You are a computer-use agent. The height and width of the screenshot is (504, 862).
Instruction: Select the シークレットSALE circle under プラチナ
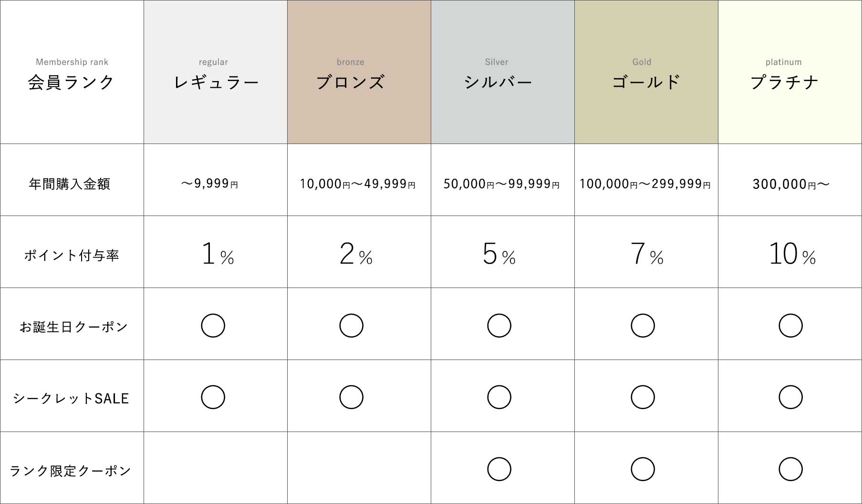pos(790,397)
